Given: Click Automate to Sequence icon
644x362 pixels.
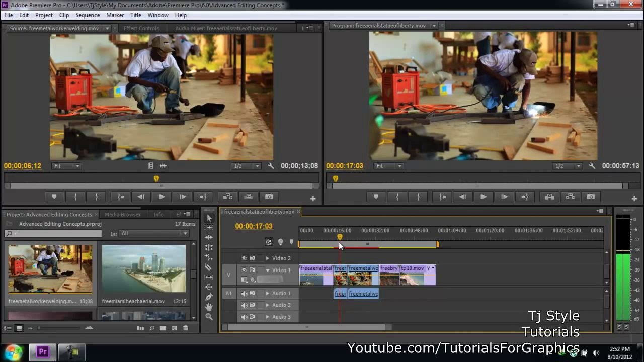Looking at the screenshot, I should coord(140,328).
